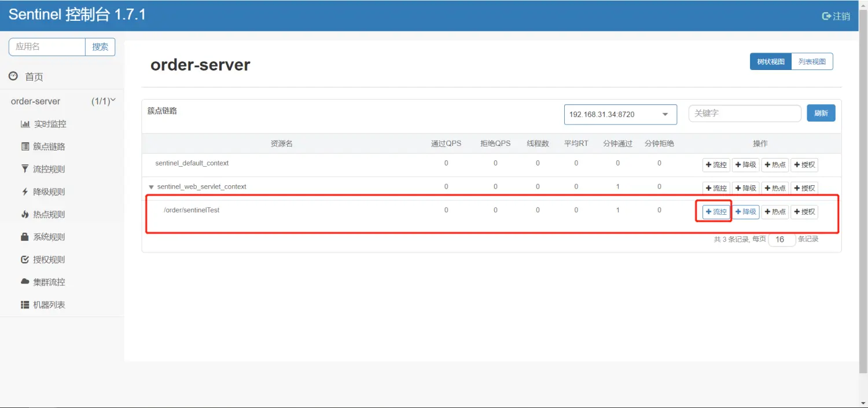This screenshot has width=868, height=408.
Task: Go to the 首页 home menu item
Action: (x=34, y=77)
